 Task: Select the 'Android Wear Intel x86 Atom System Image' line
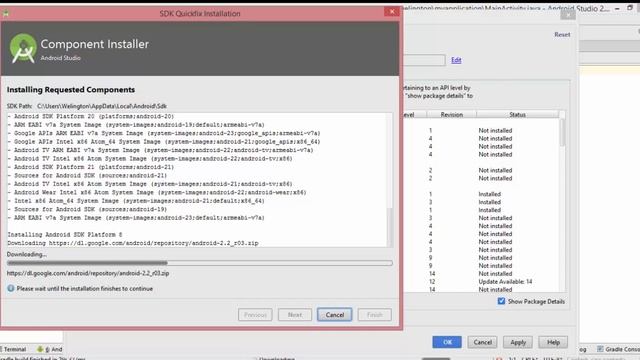(x=157, y=192)
